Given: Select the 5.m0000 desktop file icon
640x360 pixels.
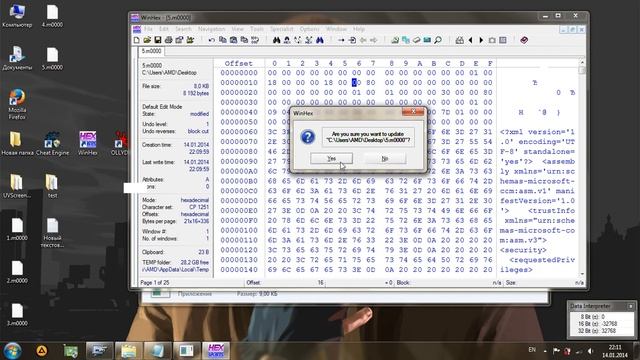Looking at the screenshot, I should (52, 59).
